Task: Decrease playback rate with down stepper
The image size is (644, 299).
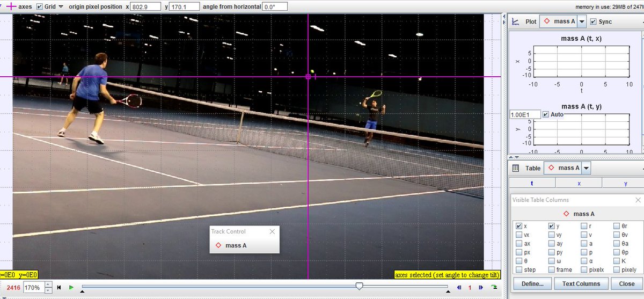Action: click(48, 290)
